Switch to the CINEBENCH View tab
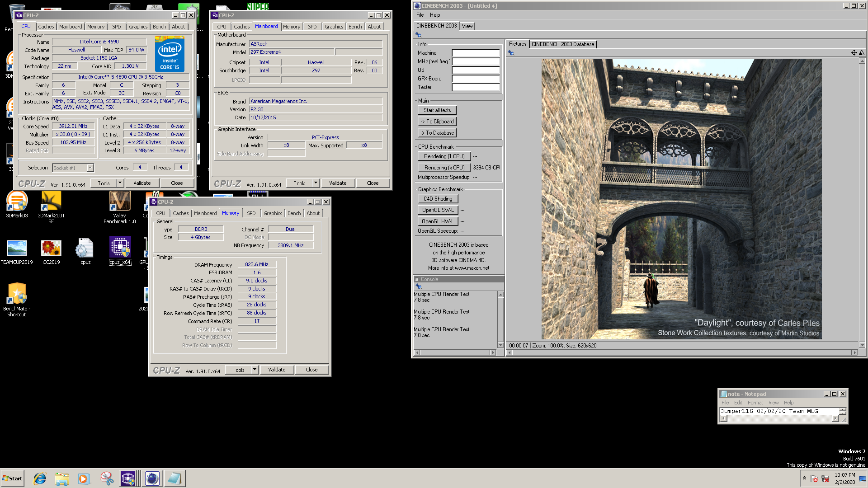 click(x=467, y=26)
